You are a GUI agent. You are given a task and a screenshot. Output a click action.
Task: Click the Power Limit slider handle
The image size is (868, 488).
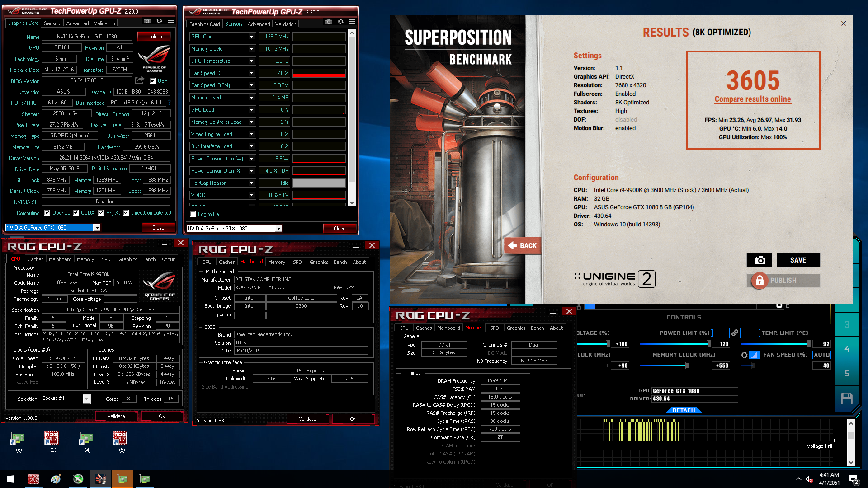coord(708,344)
